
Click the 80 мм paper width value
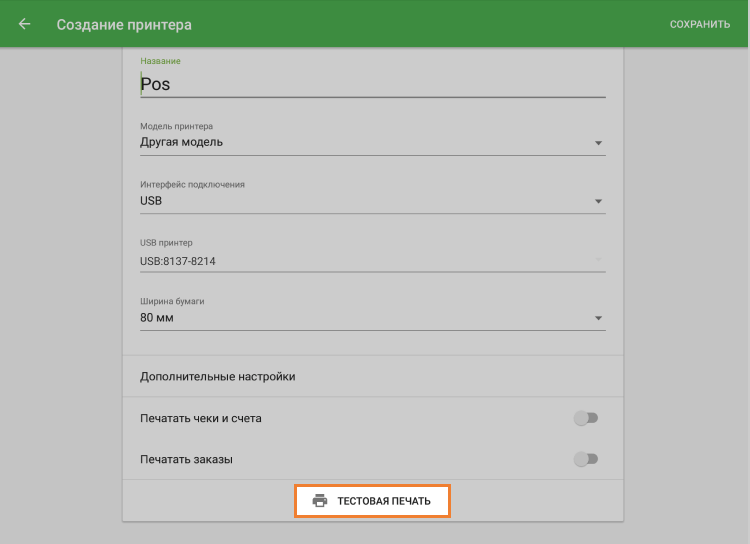tap(157, 318)
